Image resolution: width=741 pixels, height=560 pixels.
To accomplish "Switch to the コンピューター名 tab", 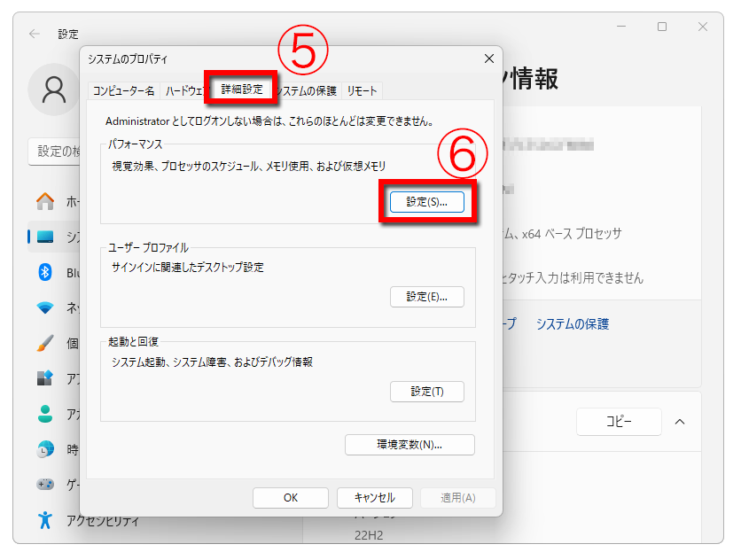I will 123,90.
